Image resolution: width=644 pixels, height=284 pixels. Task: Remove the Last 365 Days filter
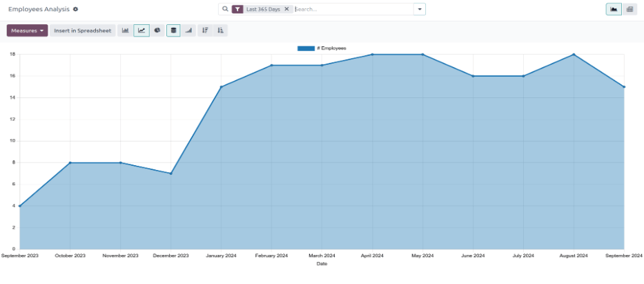[x=286, y=9]
